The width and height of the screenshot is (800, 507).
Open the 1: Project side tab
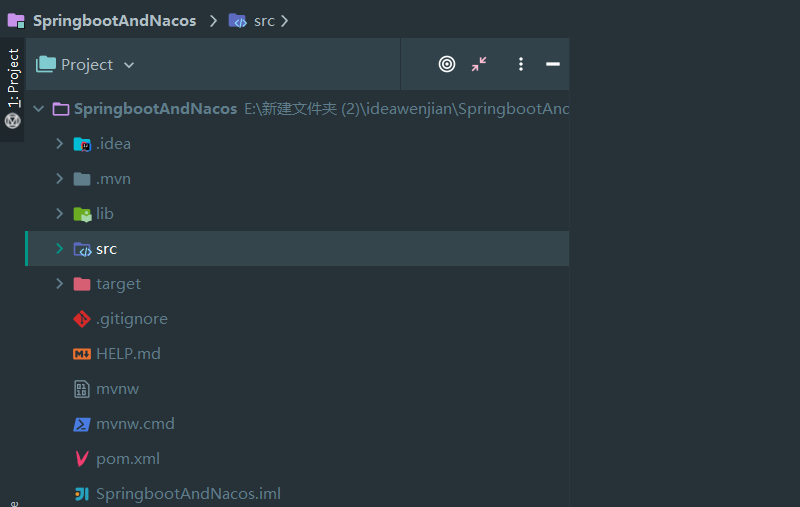(x=13, y=78)
